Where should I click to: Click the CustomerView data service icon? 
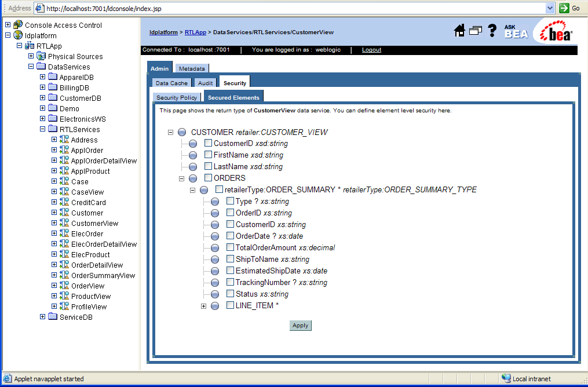(x=64, y=223)
